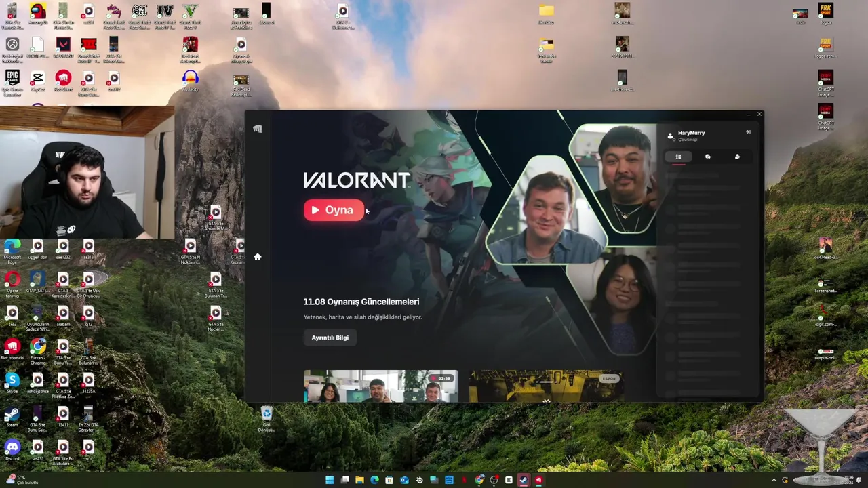This screenshot has height=488, width=868.
Task: Click the home icon in Riot client sidebar
Action: click(x=258, y=257)
